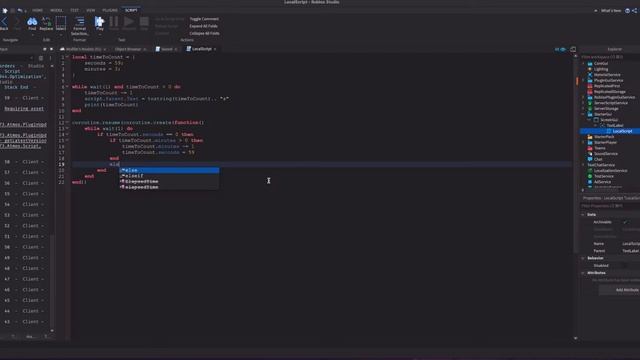Click the Select tool in the ribbon
This screenshot has height=360, width=640.
(x=61, y=22)
